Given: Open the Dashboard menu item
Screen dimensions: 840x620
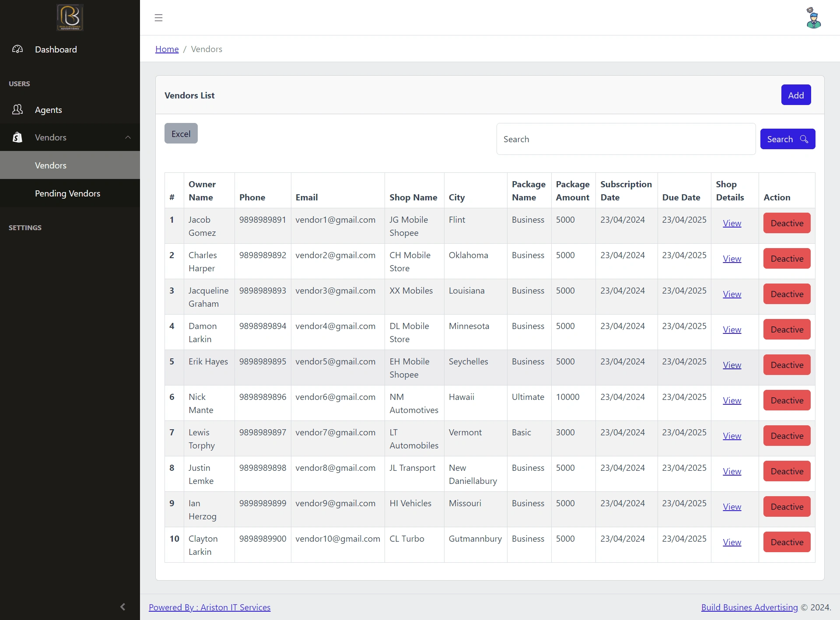Looking at the screenshot, I should coord(70,49).
